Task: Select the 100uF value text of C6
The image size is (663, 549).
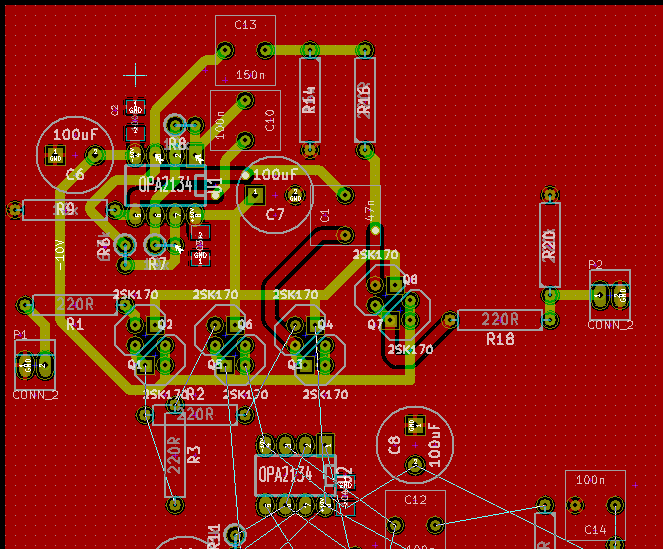Action: (75, 135)
